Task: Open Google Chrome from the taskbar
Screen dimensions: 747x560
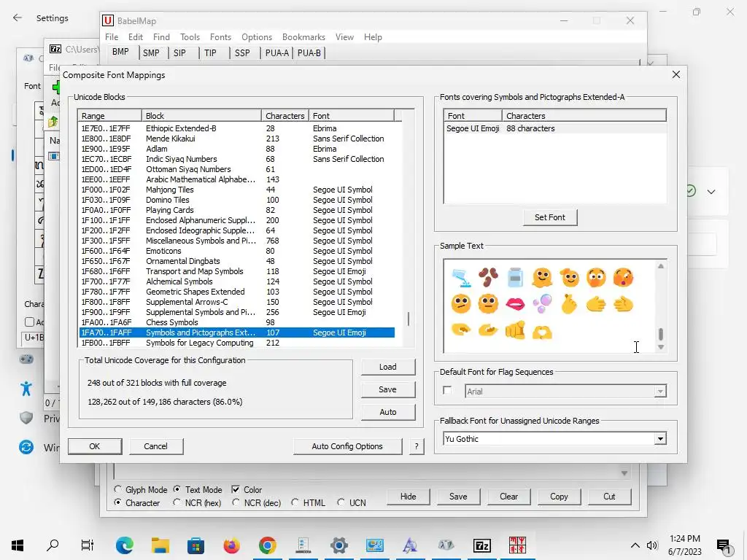Action: click(267, 545)
